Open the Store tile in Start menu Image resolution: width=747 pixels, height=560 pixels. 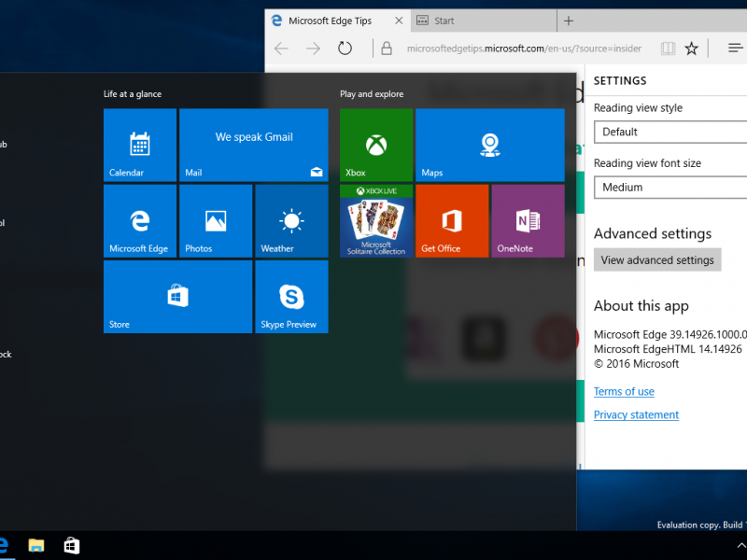(177, 297)
